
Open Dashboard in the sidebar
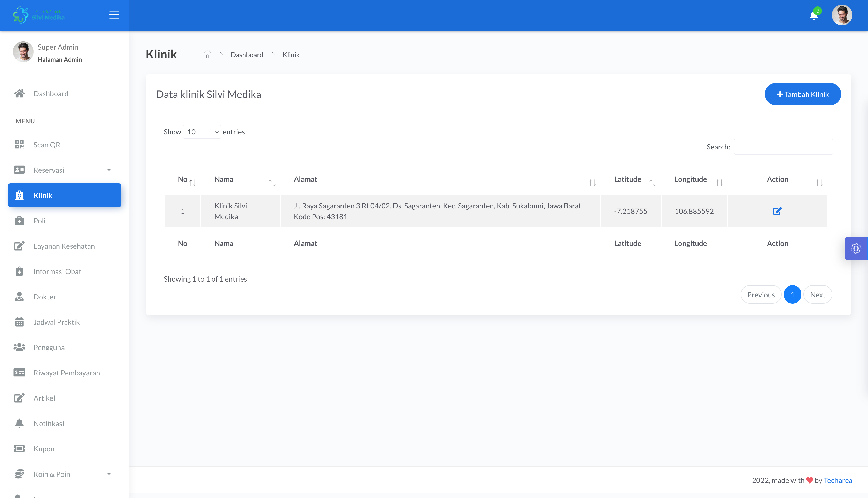coord(65,94)
